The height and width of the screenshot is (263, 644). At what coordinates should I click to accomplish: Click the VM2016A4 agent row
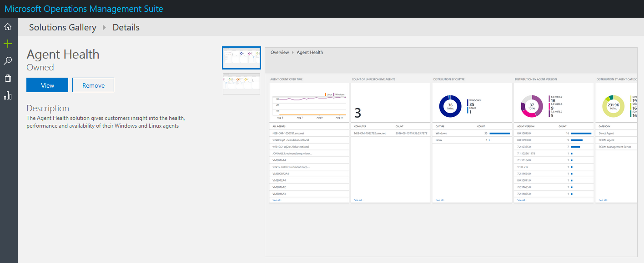point(309,160)
